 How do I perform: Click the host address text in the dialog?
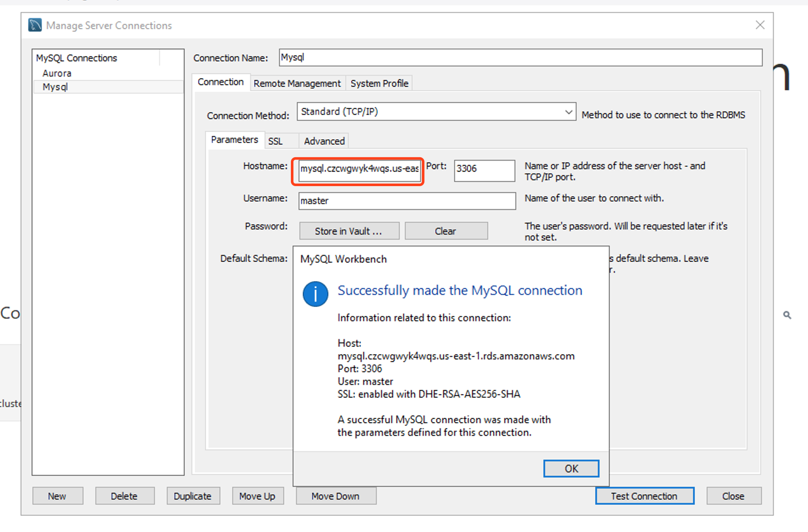pyautogui.click(x=456, y=356)
